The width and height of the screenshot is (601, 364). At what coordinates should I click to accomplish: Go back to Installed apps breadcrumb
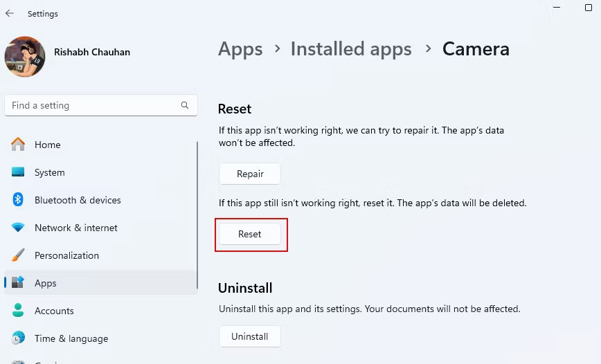(350, 49)
